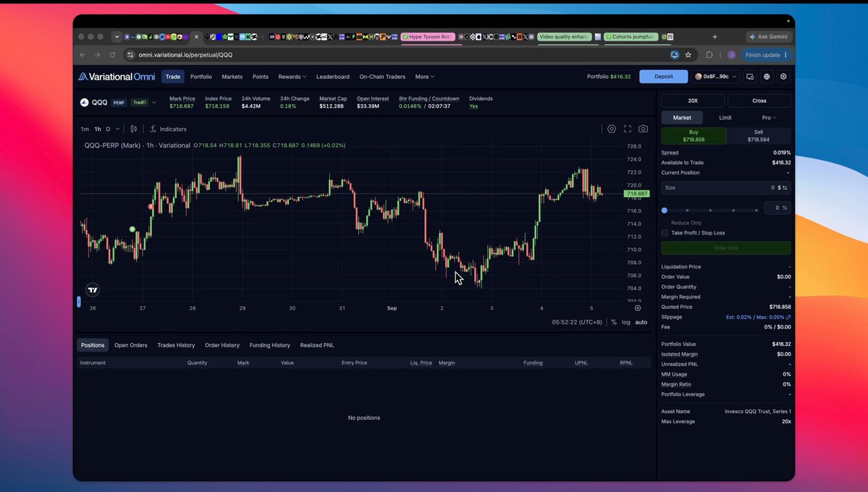This screenshot has width=868, height=492.
Task: Bookmark this page with the star icon
Action: click(x=688, y=55)
